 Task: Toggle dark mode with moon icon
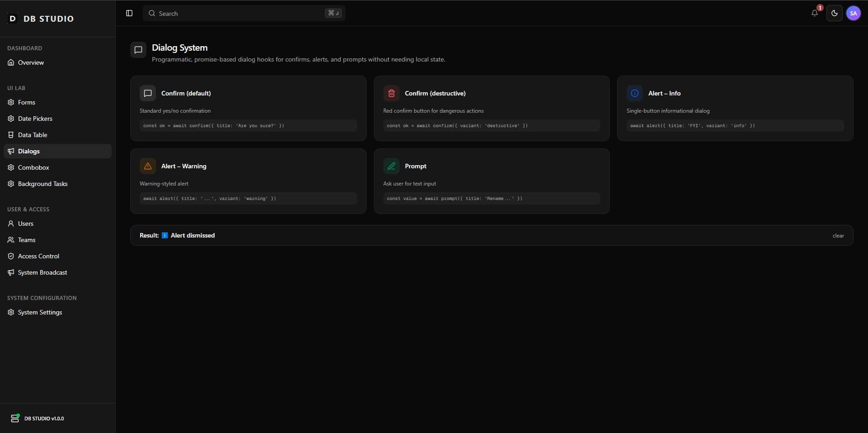click(x=834, y=13)
